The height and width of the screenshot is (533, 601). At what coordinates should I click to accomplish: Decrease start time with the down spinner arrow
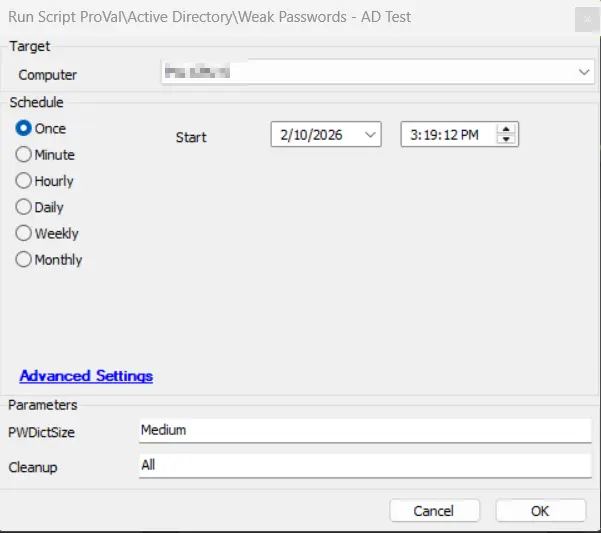pyautogui.click(x=507, y=139)
